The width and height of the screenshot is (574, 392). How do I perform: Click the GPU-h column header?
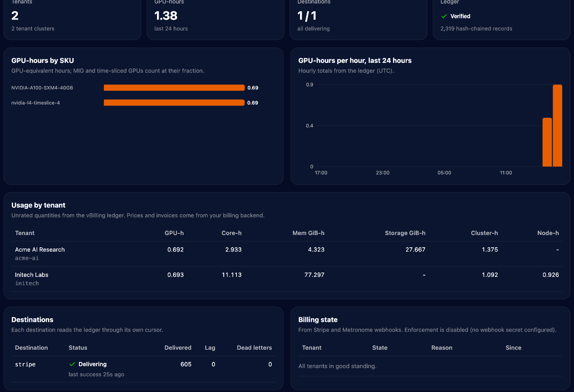pos(174,233)
